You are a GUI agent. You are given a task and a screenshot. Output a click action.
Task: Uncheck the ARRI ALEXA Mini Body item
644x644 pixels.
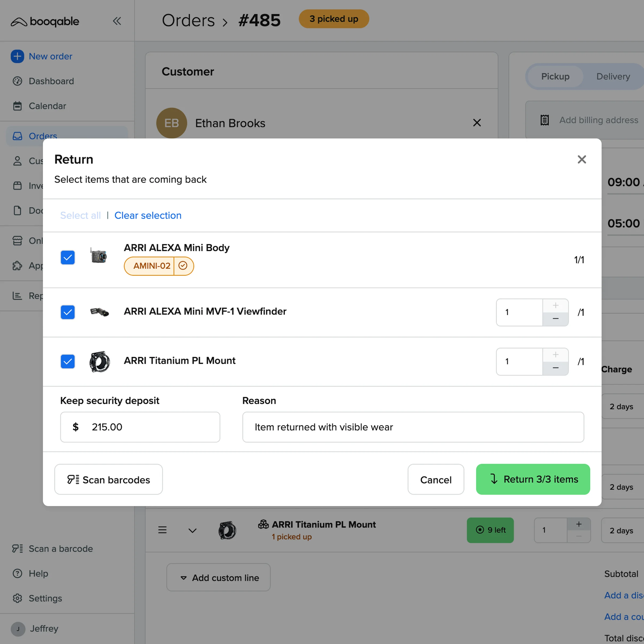[x=68, y=257]
